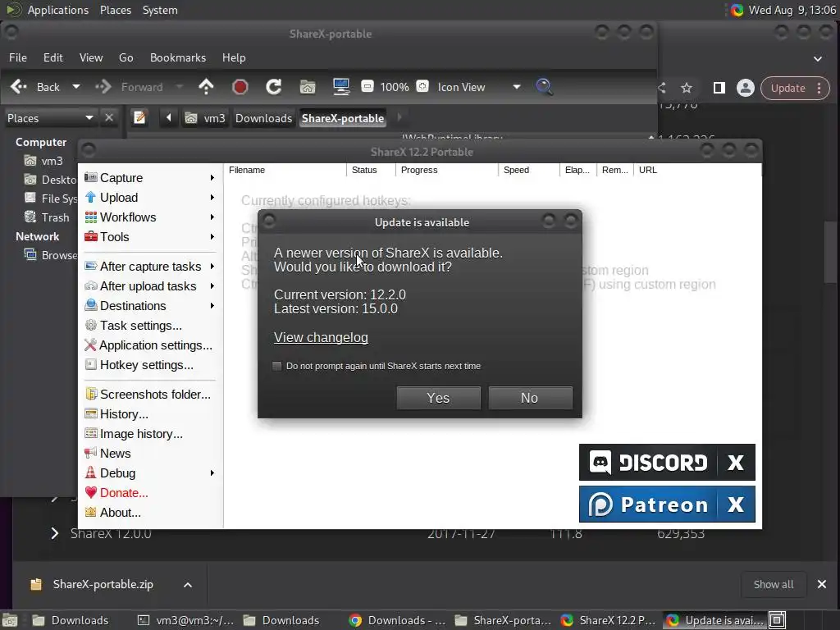Open the Back history dropdown arrow
Screen dimensions: 840x630
pyautogui.click(x=76, y=87)
